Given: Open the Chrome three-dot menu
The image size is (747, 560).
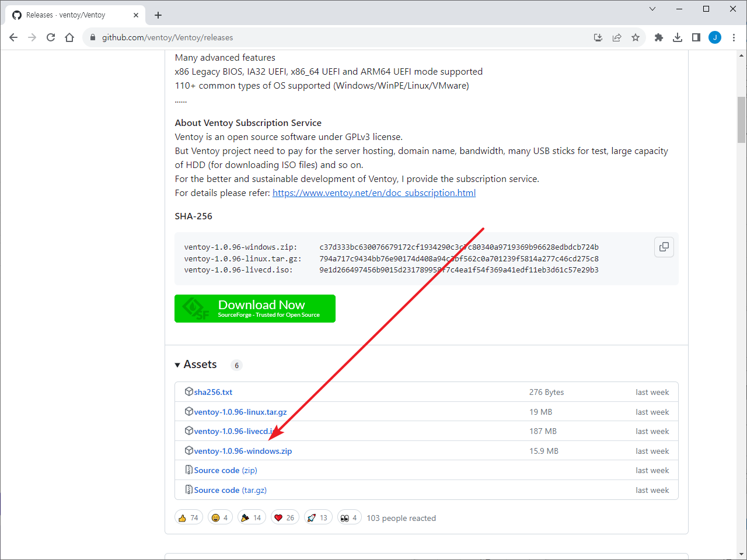Looking at the screenshot, I should click(734, 37).
